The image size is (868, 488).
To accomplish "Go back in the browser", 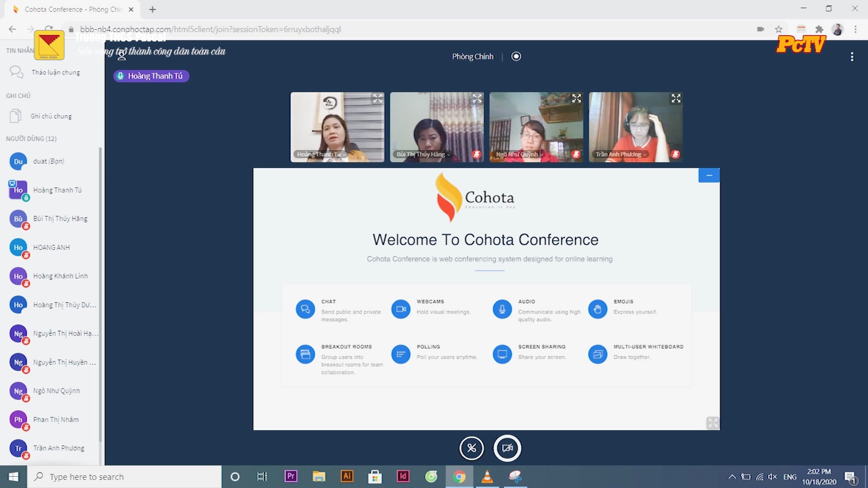I will tap(12, 29).
